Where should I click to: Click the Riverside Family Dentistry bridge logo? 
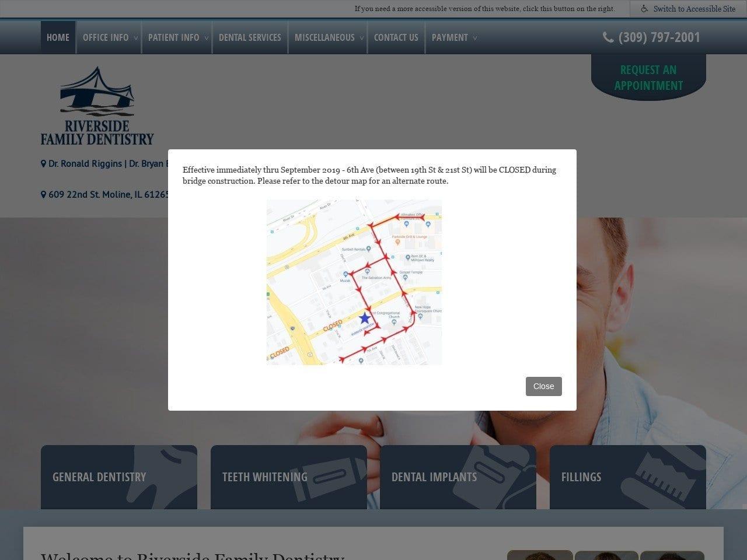coord(97,105)
